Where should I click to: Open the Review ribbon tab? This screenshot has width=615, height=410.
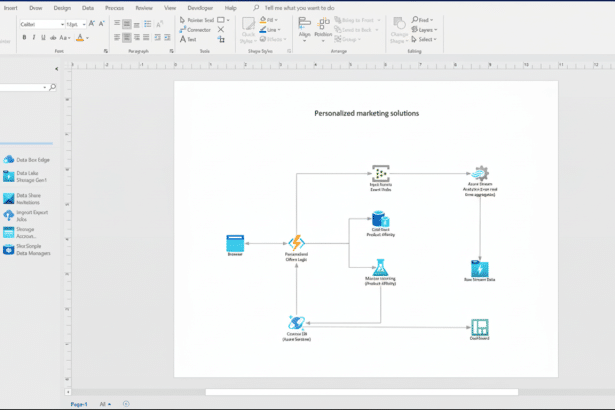(144, 8)
